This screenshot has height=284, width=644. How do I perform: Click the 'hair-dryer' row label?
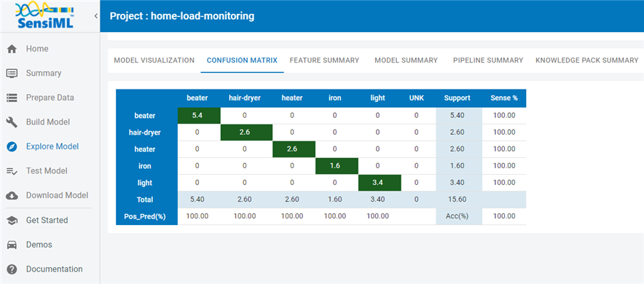pyautogui.click(x=145, y=133)
